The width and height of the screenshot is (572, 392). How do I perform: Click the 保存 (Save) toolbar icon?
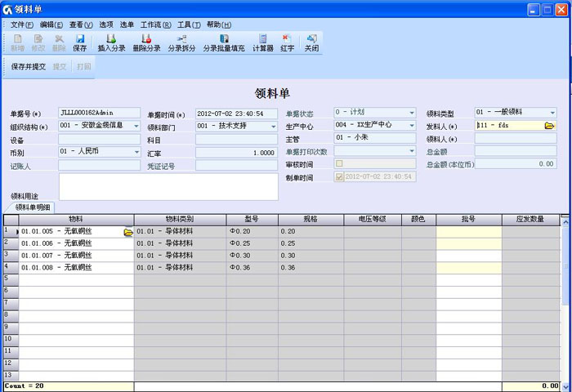tap(80, 42)
